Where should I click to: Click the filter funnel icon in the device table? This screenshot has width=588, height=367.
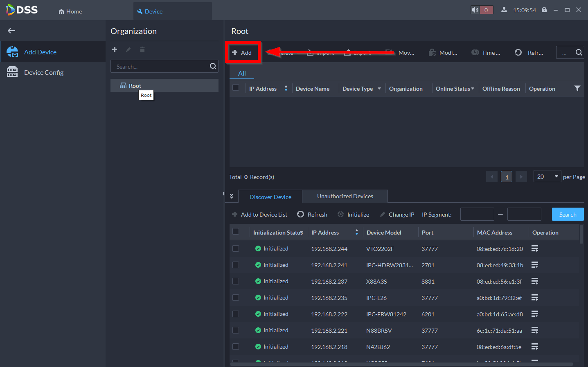click(577, 88)
